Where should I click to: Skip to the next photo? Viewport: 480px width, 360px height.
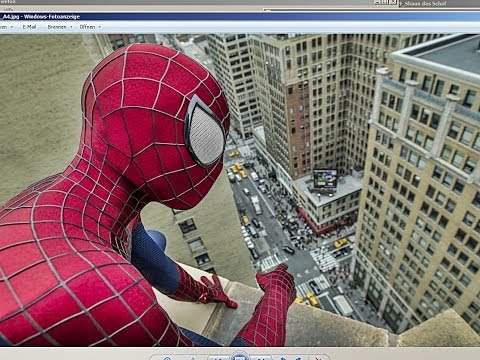click(261, 358)
